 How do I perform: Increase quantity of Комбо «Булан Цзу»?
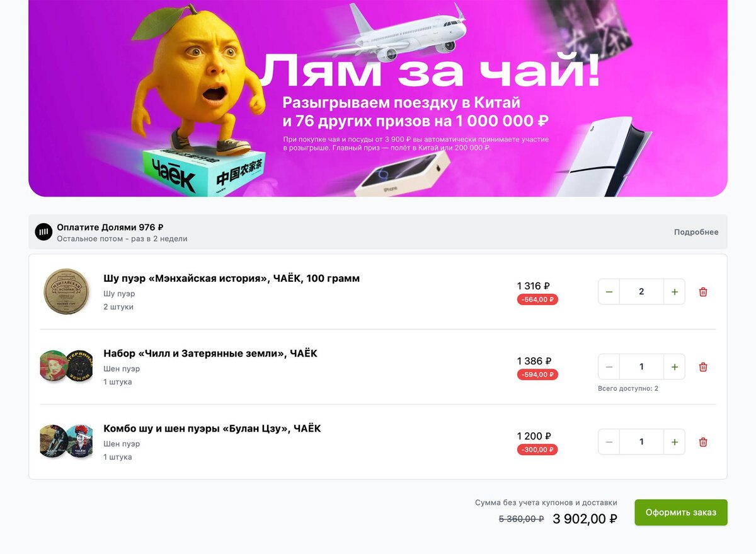(x=674, y=442)
